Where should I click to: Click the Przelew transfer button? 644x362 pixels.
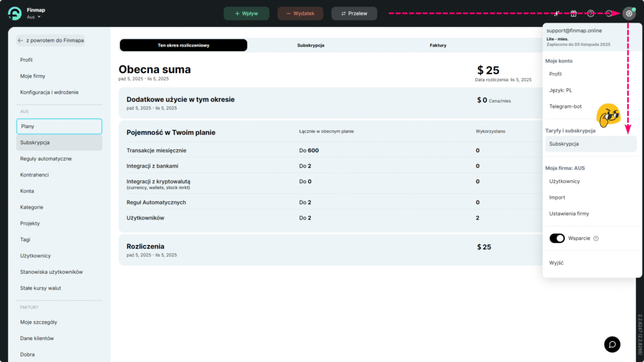pos(354,13)
